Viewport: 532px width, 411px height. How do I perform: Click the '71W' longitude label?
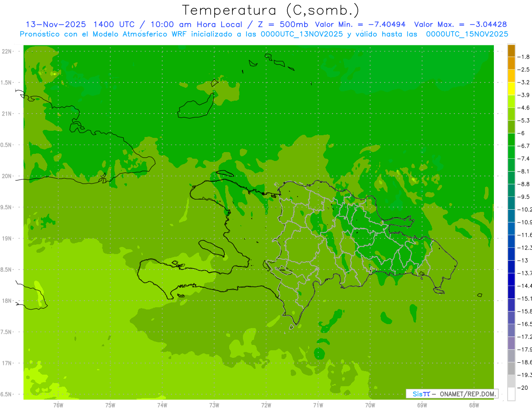point(318,405)
